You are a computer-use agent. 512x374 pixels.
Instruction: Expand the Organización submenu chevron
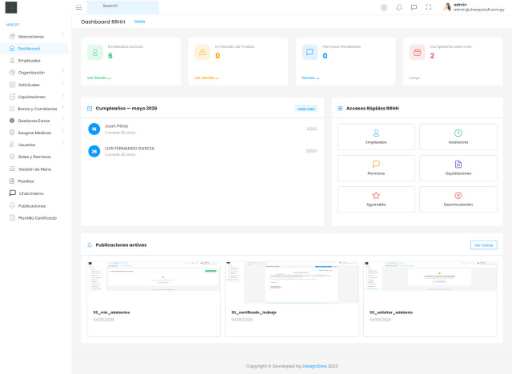pyautogui.click(x=63, y=72)
